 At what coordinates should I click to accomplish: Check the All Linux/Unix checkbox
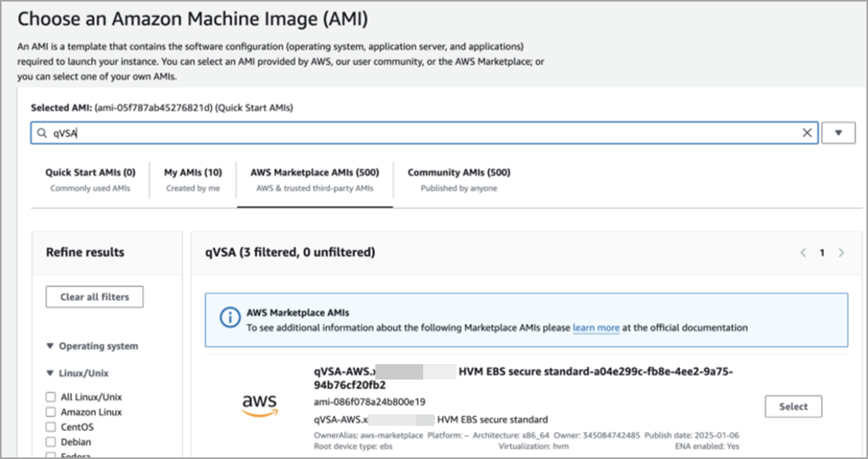coord(51,397)
